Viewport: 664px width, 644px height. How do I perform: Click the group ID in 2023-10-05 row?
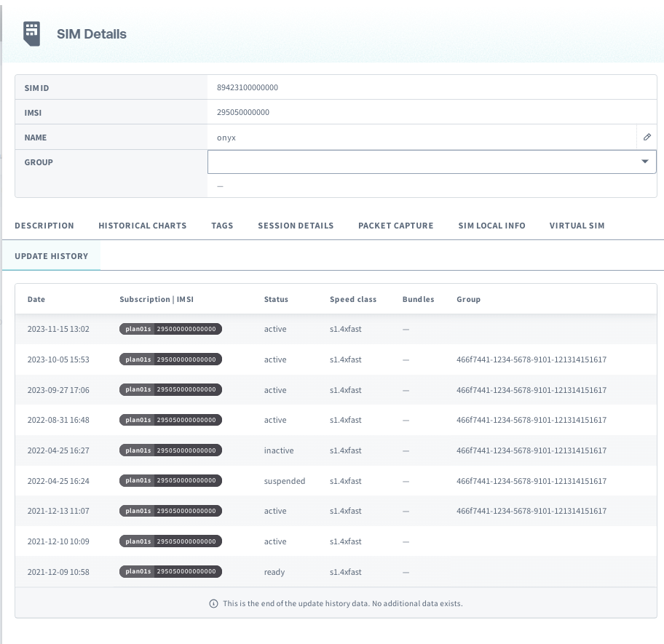click(x=531, y=359)
